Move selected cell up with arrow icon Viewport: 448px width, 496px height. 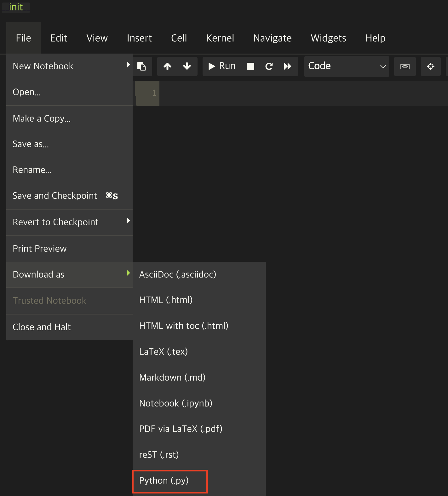tap(168, 66)
